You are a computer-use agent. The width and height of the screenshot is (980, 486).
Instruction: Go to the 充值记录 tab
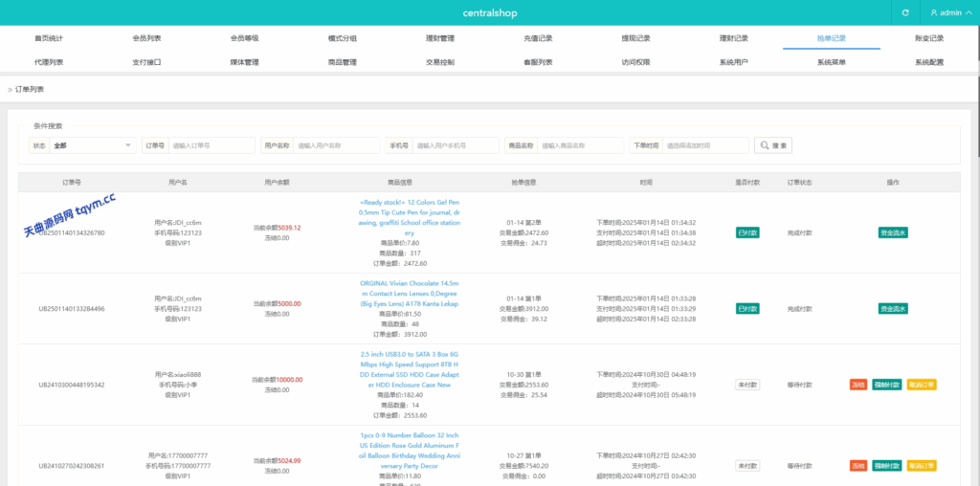[538, 38]
